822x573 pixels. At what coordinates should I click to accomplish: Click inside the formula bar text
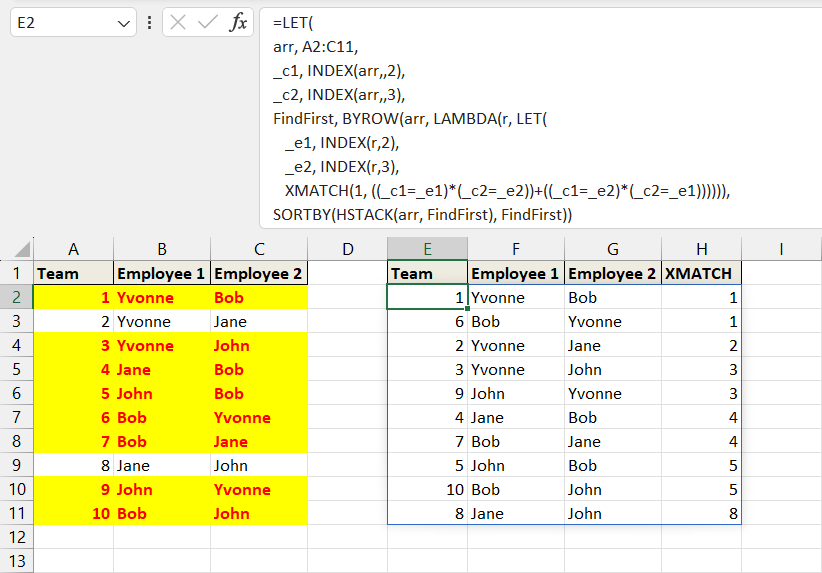540,118
